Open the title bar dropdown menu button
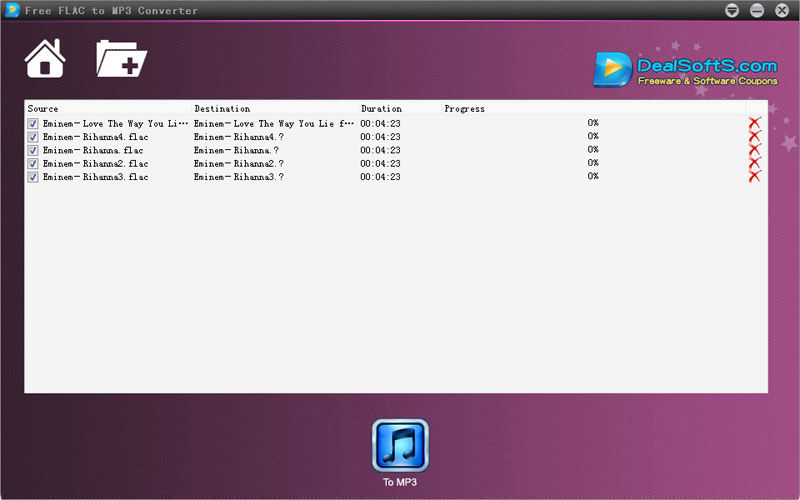The width and height of the screenshot is (800, 500). 732,10
